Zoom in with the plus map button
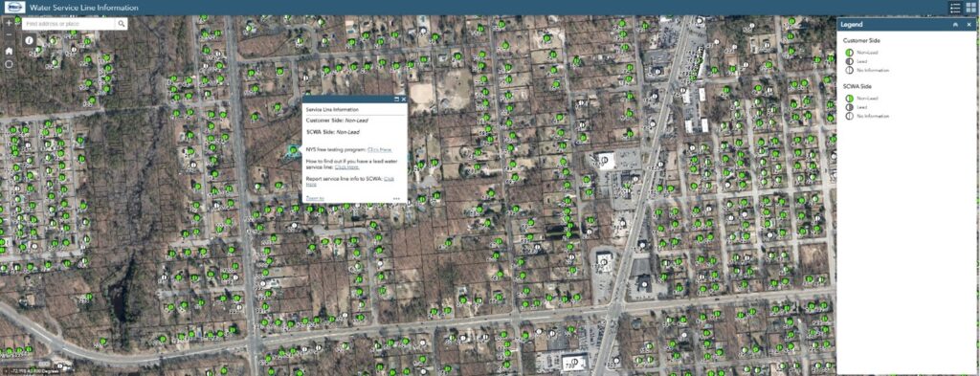The width and height of the screenshot is (980, 376). click(x=9, y=23)
